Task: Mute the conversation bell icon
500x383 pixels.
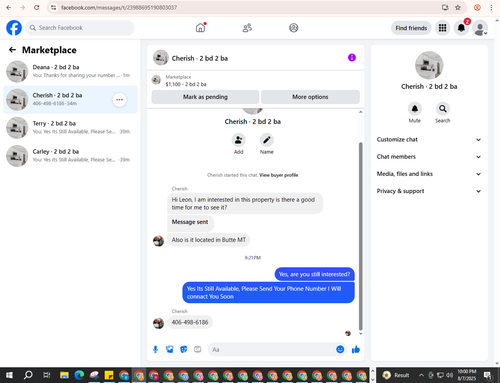Action: pyautogui.click(x=415, y=109)
